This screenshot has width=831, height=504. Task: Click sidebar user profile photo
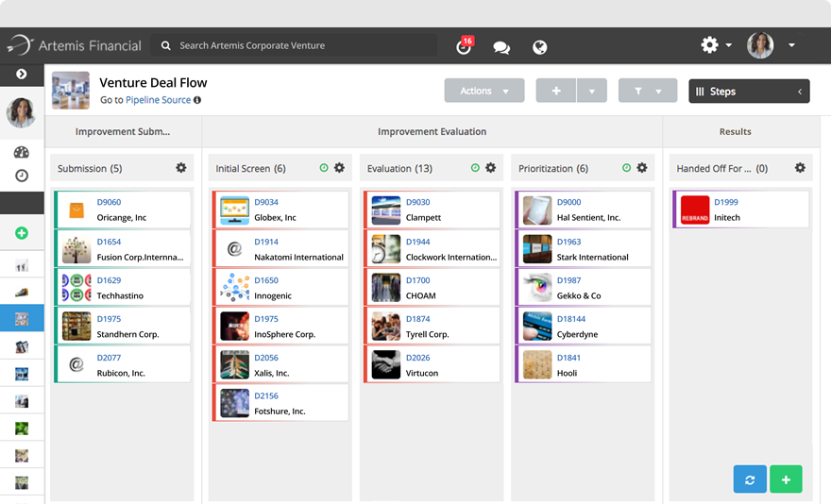tap(21, 112)
